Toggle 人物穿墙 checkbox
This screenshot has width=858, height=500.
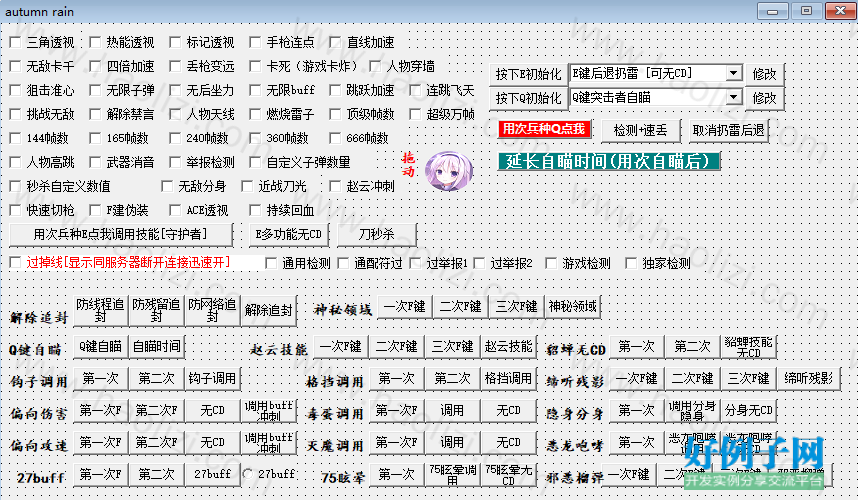375,67
